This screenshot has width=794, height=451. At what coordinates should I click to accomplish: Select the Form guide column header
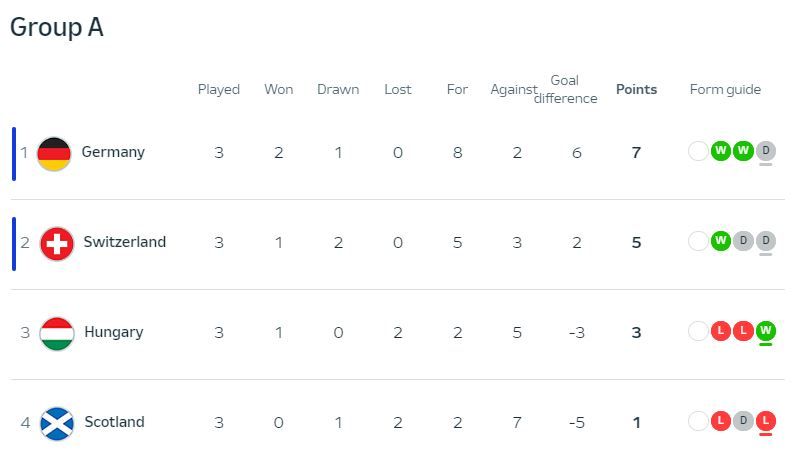pyautogui.click(x=725, y=89)
